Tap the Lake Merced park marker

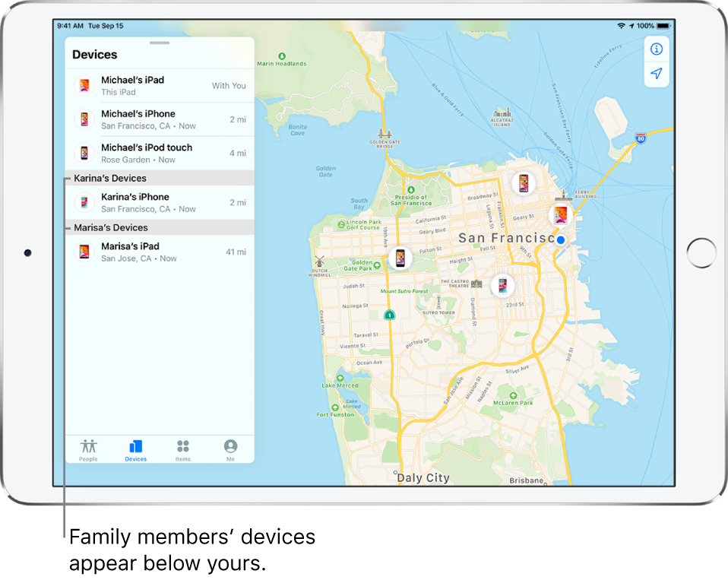[340, 378]
